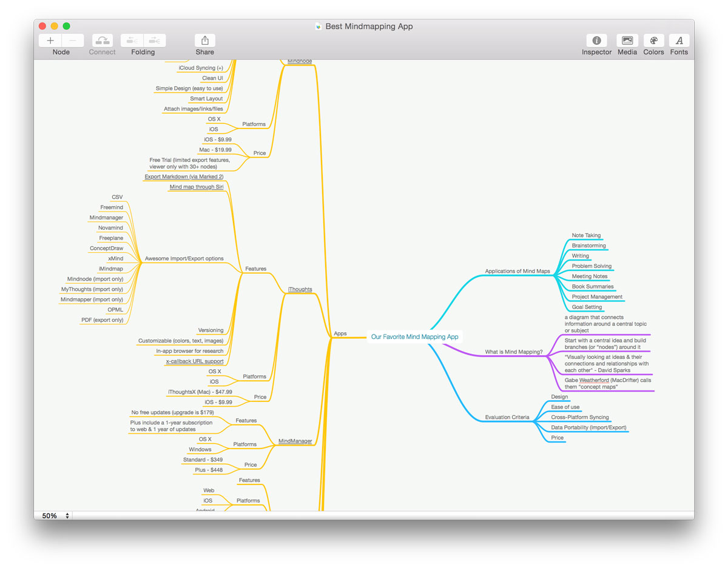Screen dimensions: 728x568
Task: Select the Attach images/links/files node
Action: click(194, 109)
